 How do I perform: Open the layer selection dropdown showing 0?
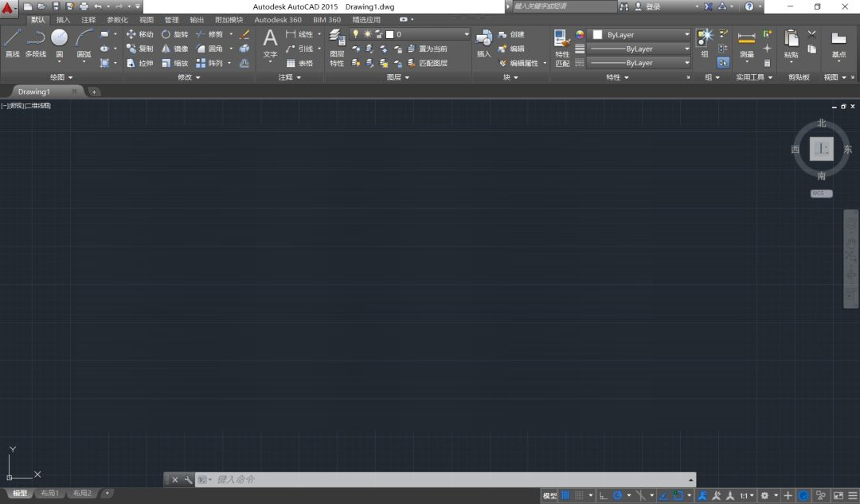[x=430, y=34]
